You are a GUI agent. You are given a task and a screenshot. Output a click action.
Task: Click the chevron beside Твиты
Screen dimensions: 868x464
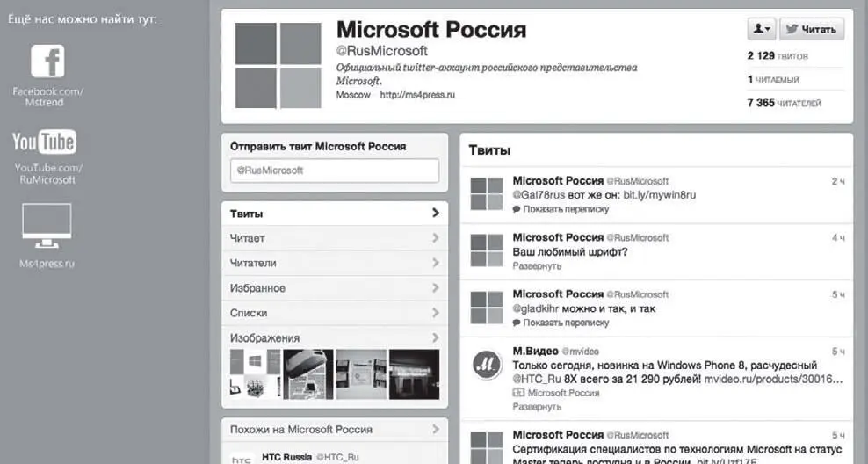[436, 213]
